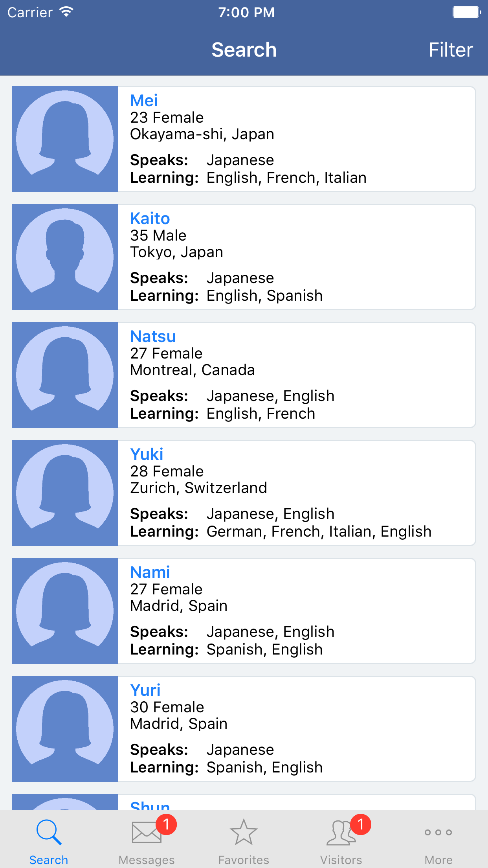Open the Visitors people icon
Screen dimensions: 488x868
tap(340, 833)
